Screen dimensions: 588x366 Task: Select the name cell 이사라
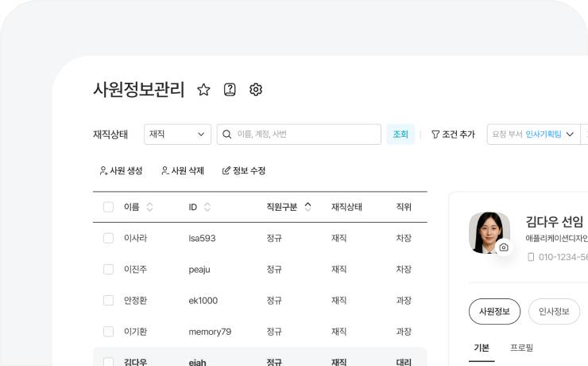(135, 238)
